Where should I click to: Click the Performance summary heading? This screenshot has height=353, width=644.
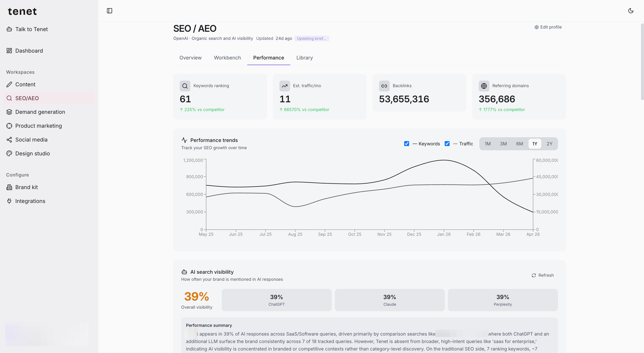click(x=209, y=325)
